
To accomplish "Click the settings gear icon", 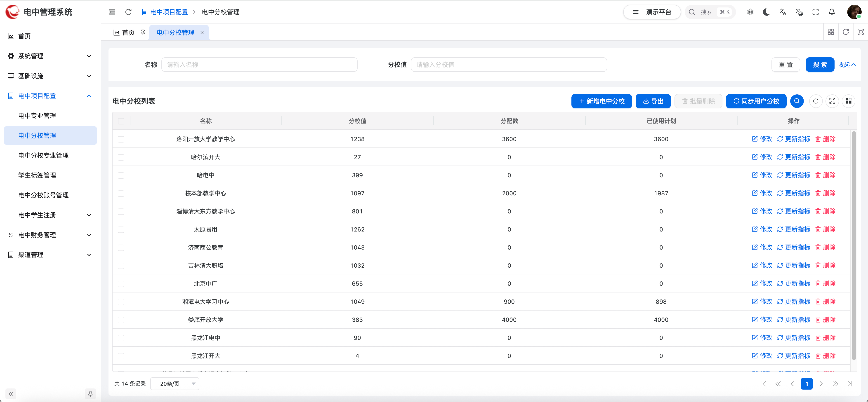I will [x=750, y=12].
